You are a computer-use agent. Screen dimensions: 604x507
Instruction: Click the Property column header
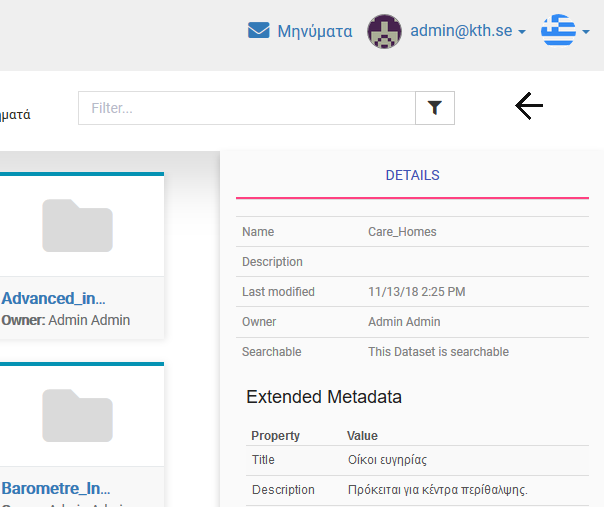click(275, 436)
